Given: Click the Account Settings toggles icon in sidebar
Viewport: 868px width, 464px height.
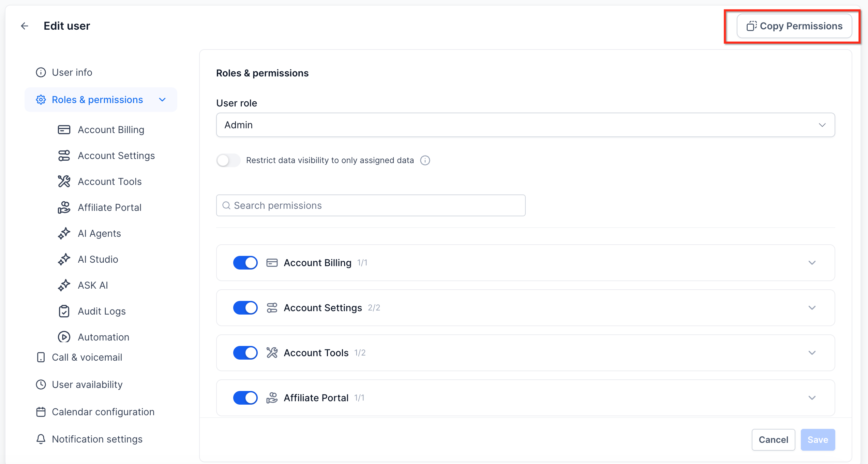Looking at the screenshot, I should (x=64, y=156).
